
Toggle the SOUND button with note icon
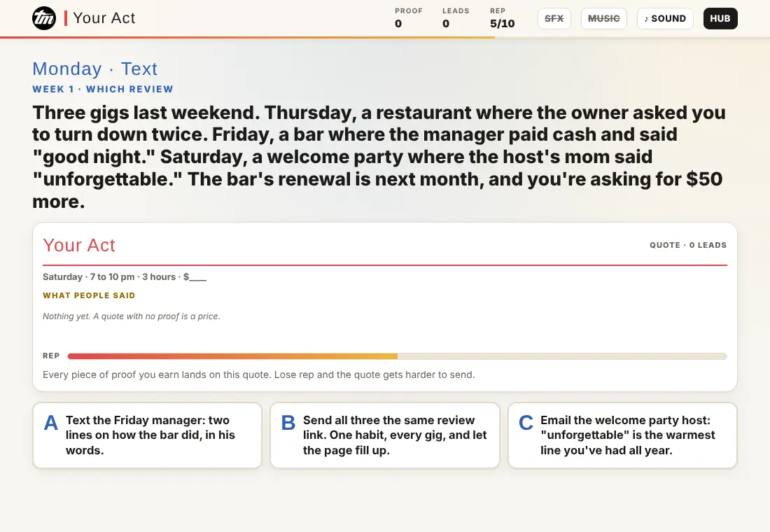click(x=665, y=19)
